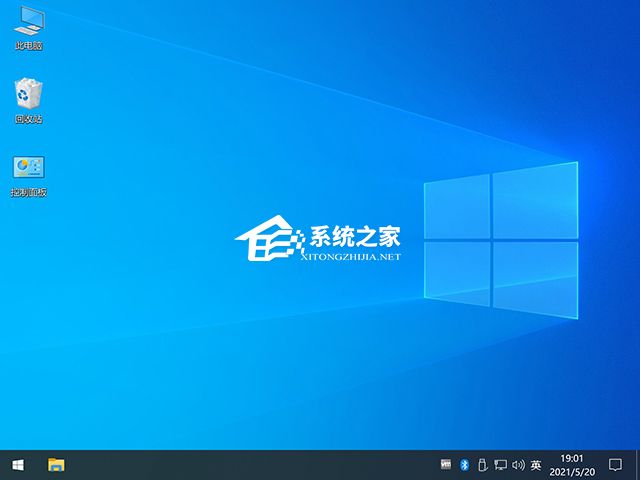Switch input language via 英 indicator
The image size is (640, 480).
coord(536,464)
